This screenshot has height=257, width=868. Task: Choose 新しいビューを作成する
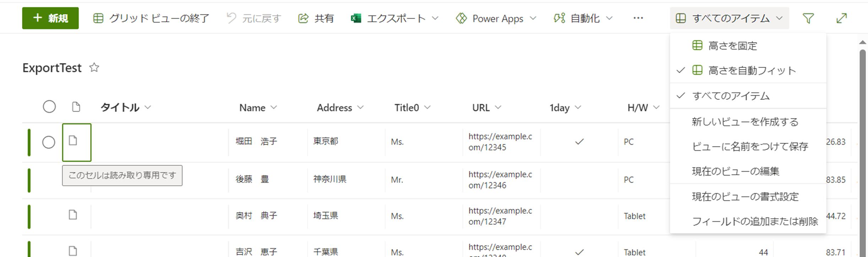click(748, 122)
